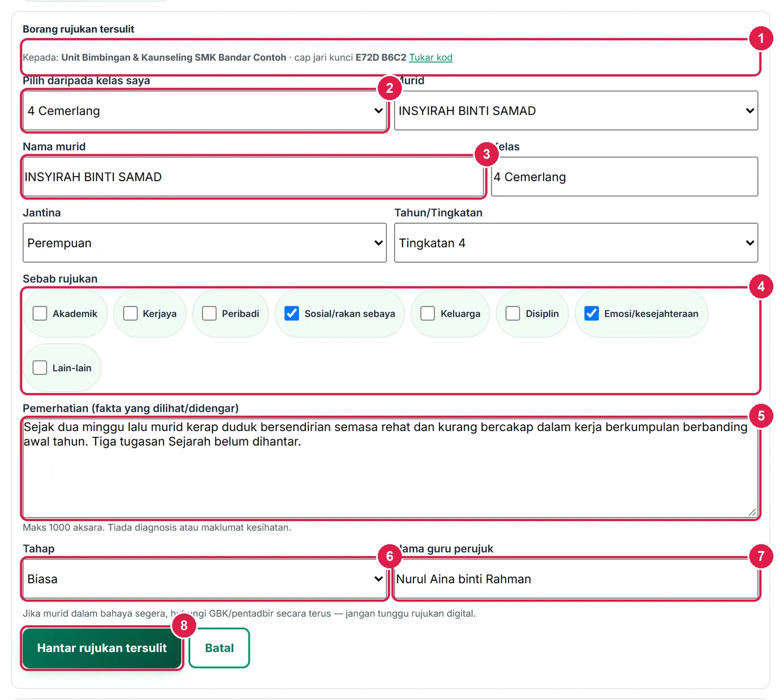Cancel the form with Batal
The image size is (781, 700).
[219, 648]
